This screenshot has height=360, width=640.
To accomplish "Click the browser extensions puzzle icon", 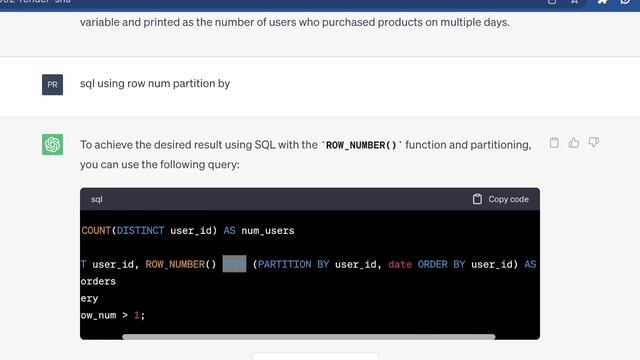I will point(602,2).
